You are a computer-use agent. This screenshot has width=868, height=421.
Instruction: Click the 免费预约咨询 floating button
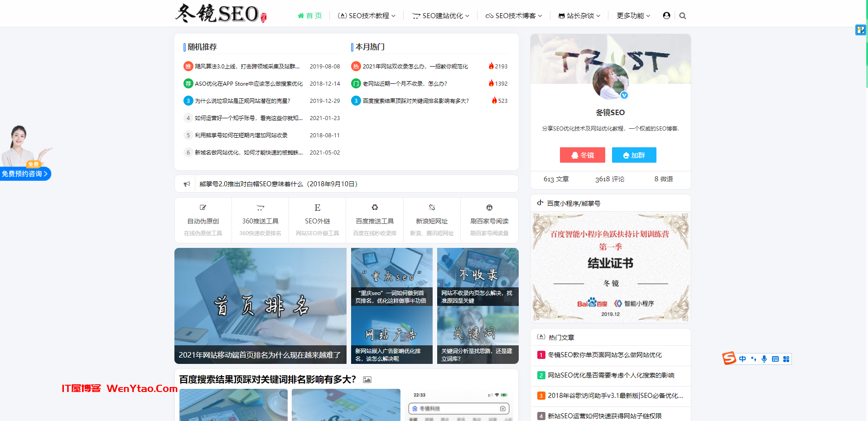25,174
